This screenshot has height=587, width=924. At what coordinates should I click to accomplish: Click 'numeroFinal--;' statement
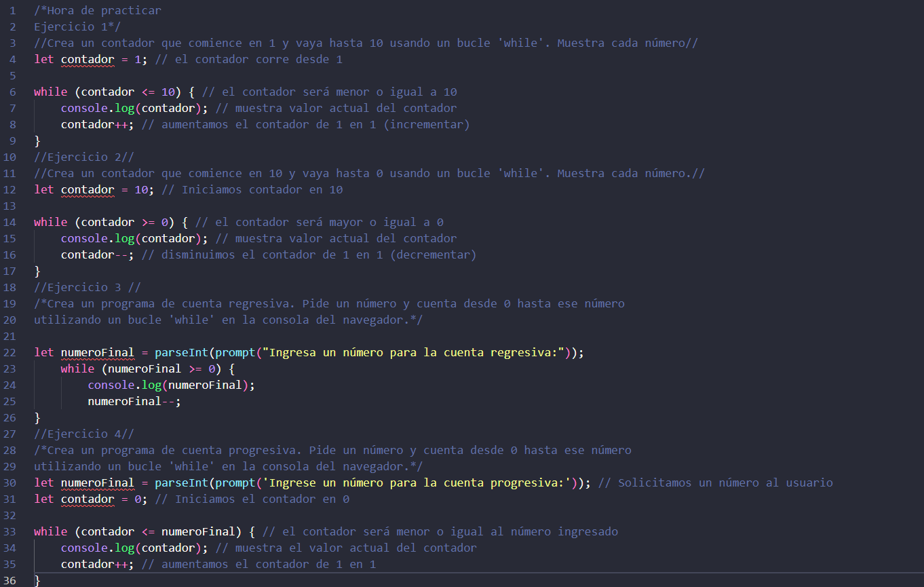tap(134, 401)
